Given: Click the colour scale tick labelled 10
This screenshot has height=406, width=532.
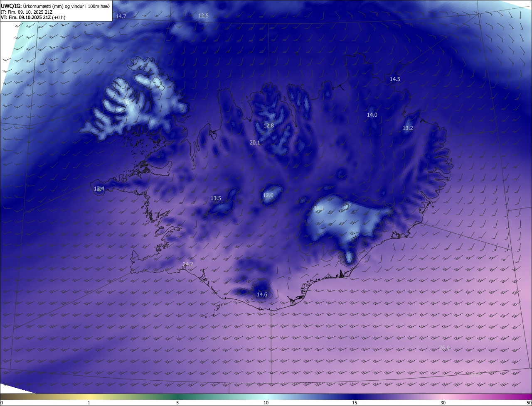Looking at the screenshot, I should point(266,403).
